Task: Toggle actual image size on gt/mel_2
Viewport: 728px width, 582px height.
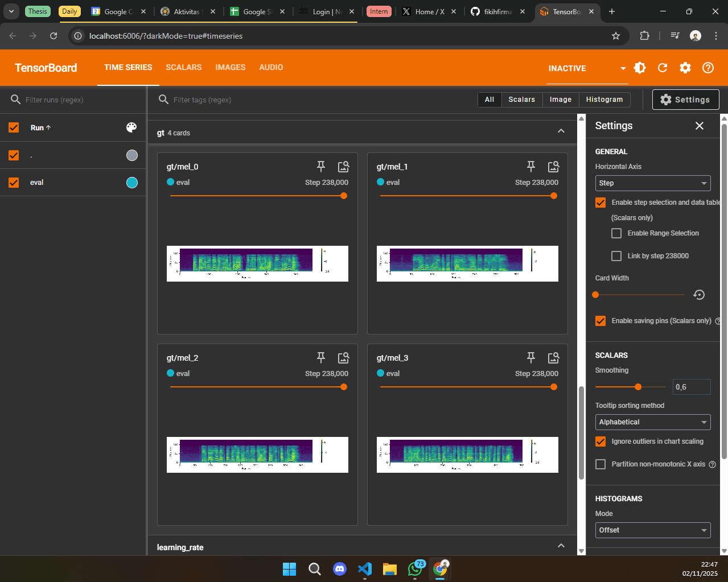Action: pos(343,358)
